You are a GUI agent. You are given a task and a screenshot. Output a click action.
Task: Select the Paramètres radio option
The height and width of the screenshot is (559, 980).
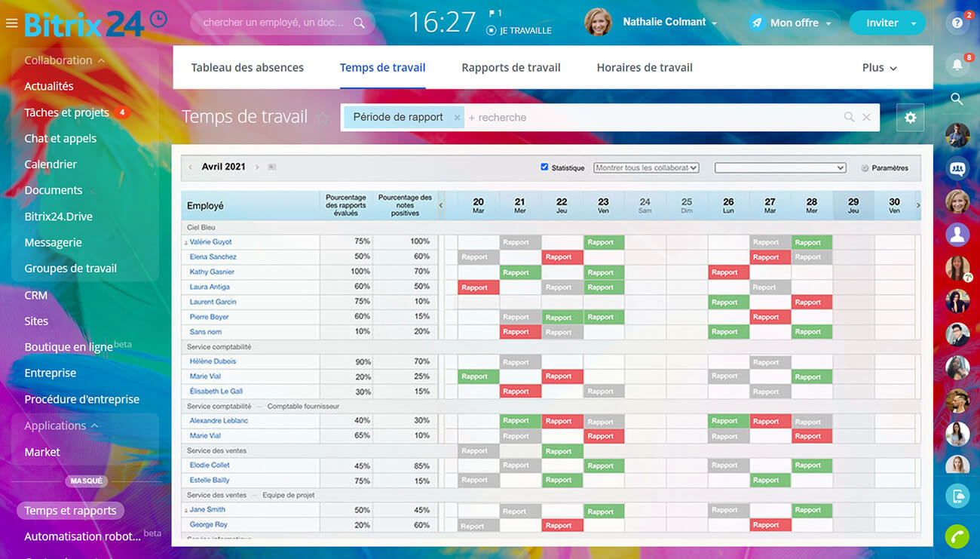click(x=865, y=168)
